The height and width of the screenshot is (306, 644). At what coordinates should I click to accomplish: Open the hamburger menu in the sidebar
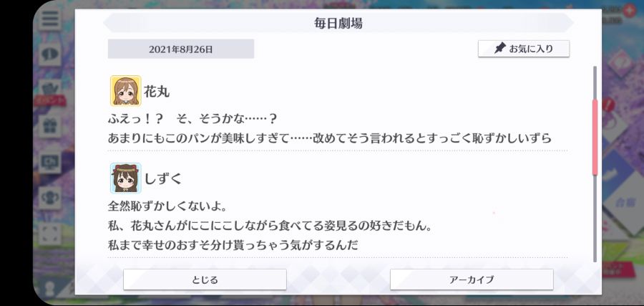tap(50, 19)
